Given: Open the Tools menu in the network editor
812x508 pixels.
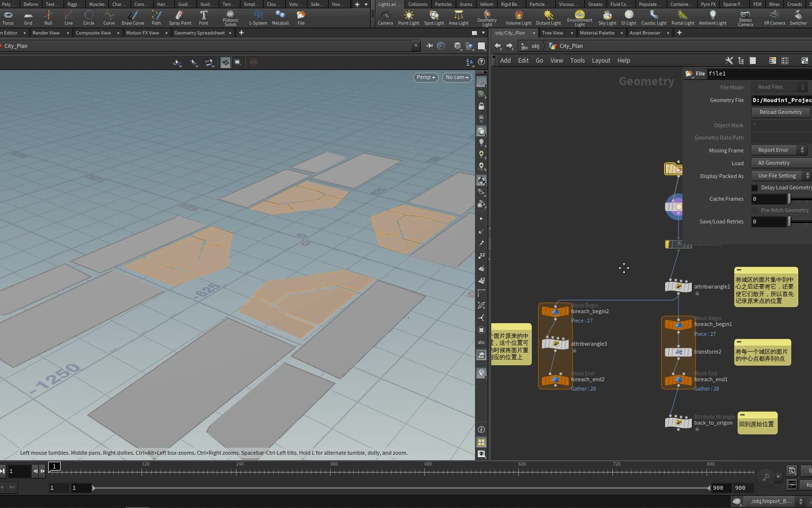Looking at the screenshot, I should (x=577, y=60).
